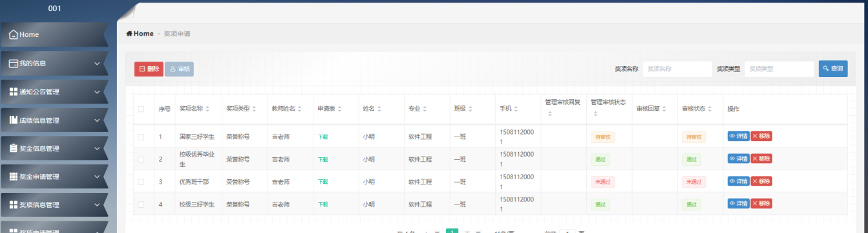The width and height of the screenshot is (868, 233).
Task: Click 下载 link in 优秀班干部 row
Action: tap(323, 182)
